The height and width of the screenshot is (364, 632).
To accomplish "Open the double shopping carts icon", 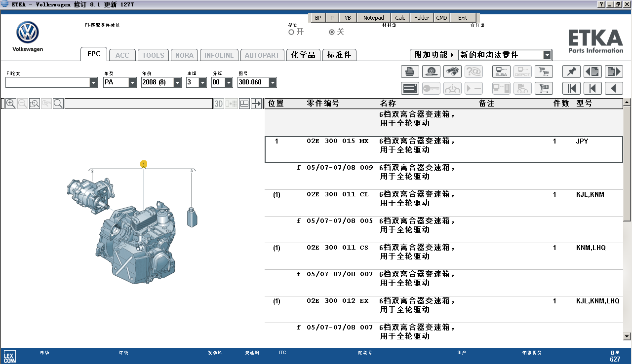I will [x=544, y=72].
